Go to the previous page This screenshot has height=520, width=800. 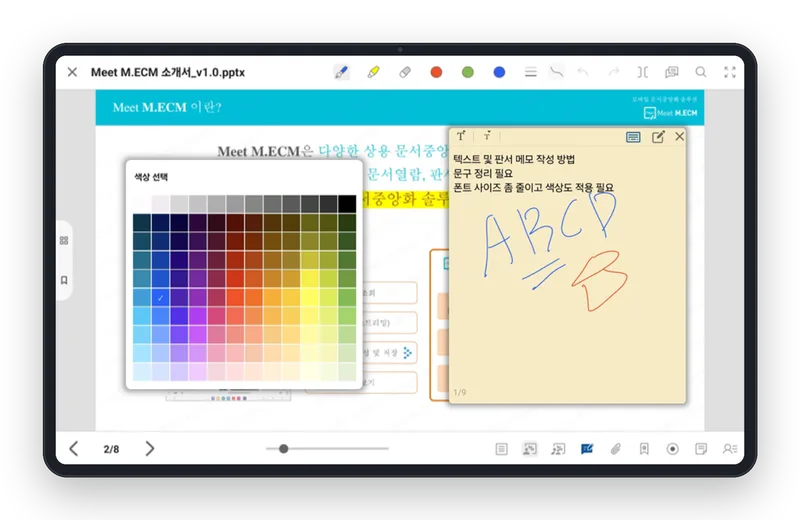click(74, 449)
